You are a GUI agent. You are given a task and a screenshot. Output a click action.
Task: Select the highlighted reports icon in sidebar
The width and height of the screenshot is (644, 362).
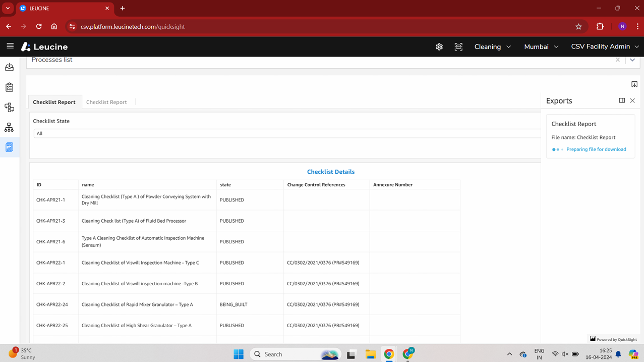coord(9,147)
